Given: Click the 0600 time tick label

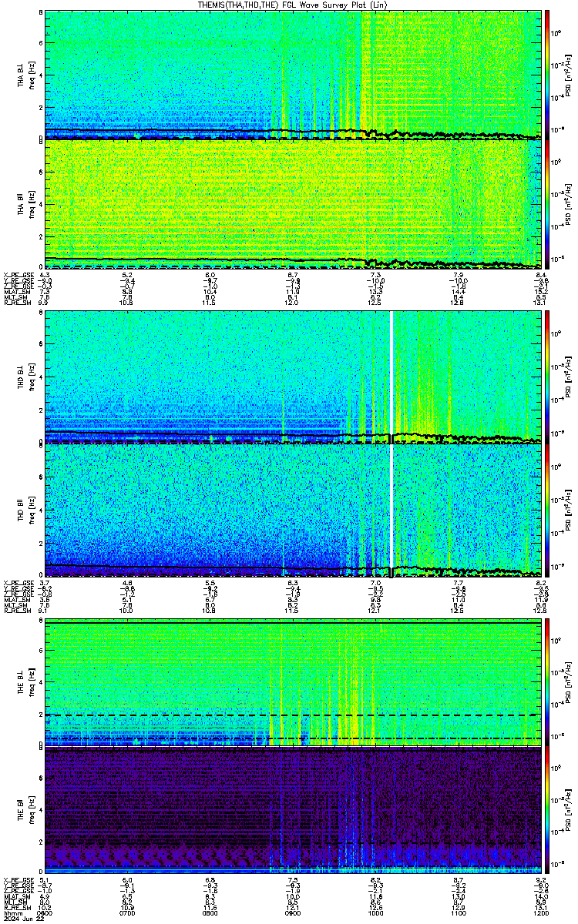Looking at the screenshot, I should pos(45,914).
